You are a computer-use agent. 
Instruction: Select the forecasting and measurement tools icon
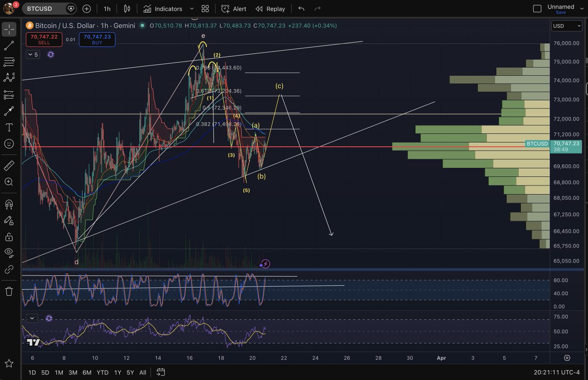click(x=9, y=95)
